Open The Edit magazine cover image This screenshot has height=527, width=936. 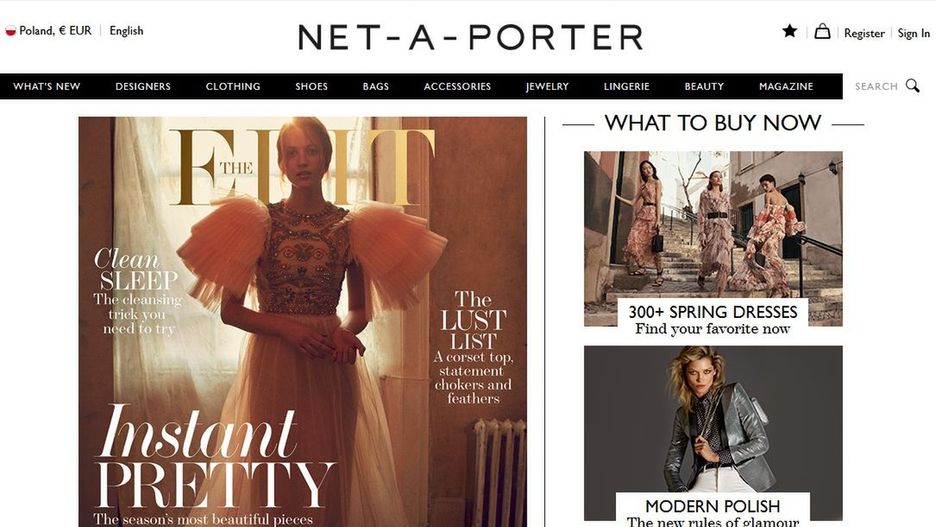coord(303,322)
